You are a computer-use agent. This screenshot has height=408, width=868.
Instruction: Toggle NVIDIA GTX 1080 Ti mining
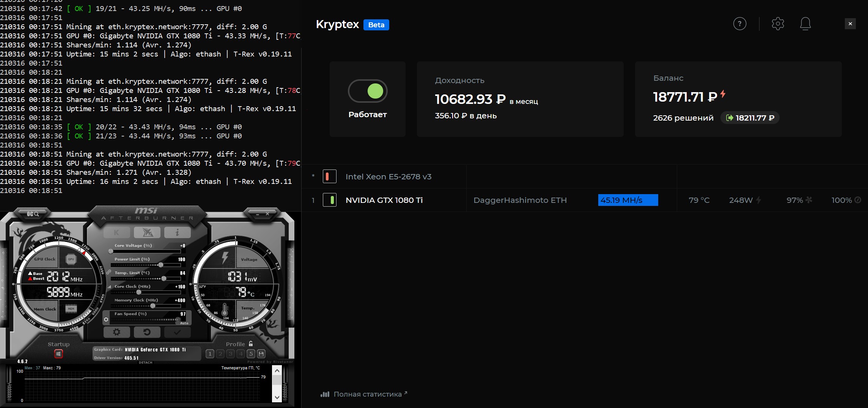coord(330,200)
